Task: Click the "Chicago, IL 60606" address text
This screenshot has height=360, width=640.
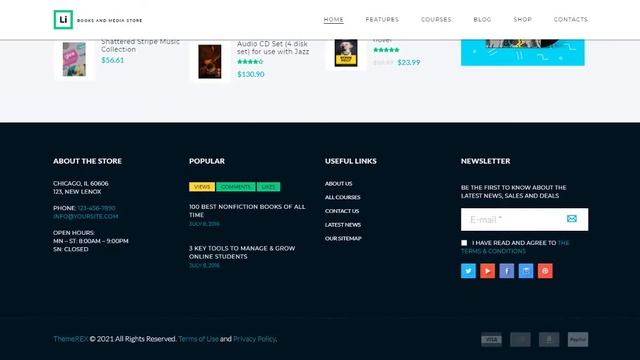Action: point(81,184)
